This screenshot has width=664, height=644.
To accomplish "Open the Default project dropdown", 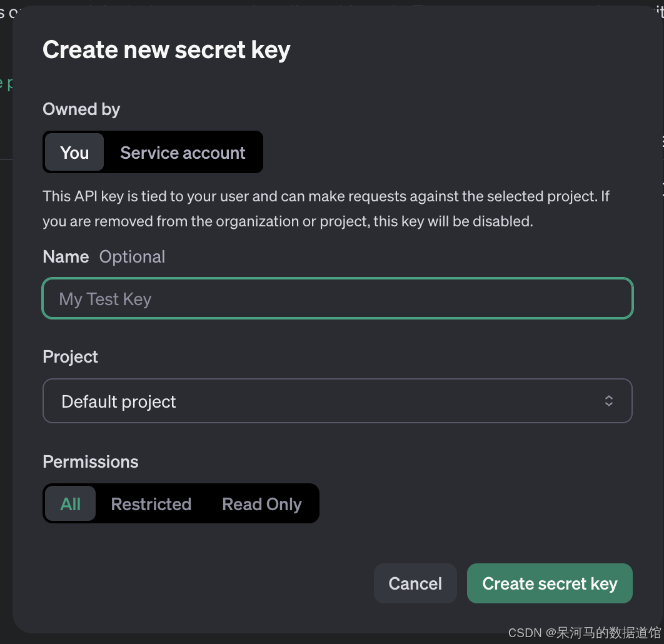I will coord(325,401).
